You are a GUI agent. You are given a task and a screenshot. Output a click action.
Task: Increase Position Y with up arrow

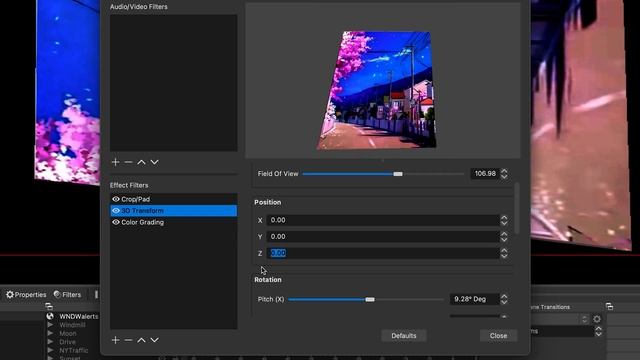tap(504, 234)
